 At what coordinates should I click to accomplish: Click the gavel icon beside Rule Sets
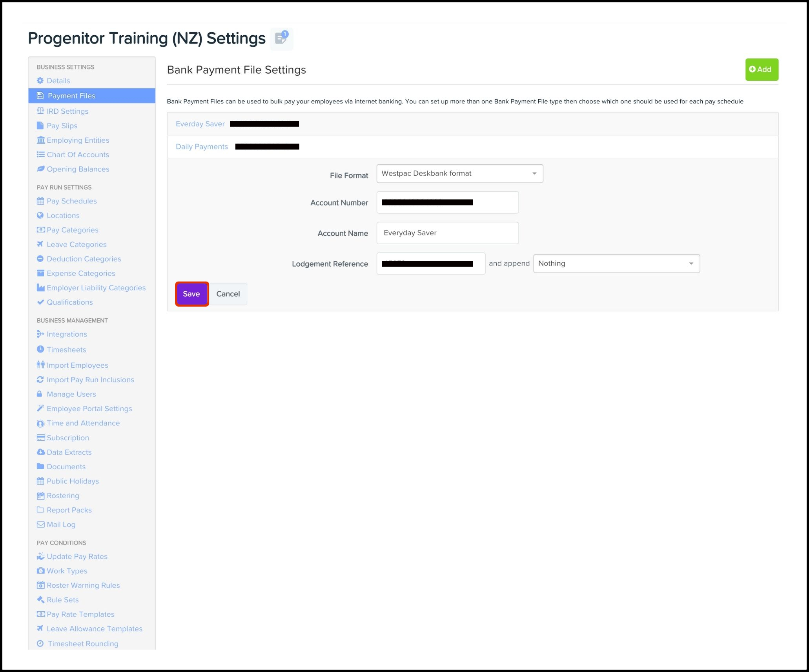40,599
